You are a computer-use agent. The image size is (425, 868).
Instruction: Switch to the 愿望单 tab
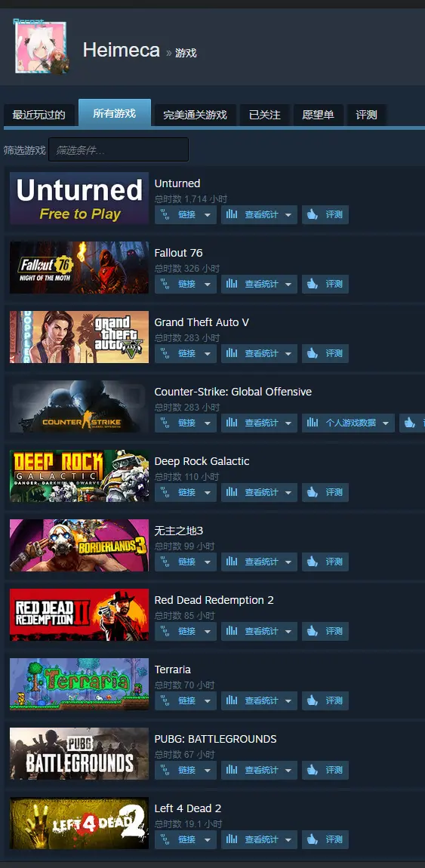[x=319, y=115]
